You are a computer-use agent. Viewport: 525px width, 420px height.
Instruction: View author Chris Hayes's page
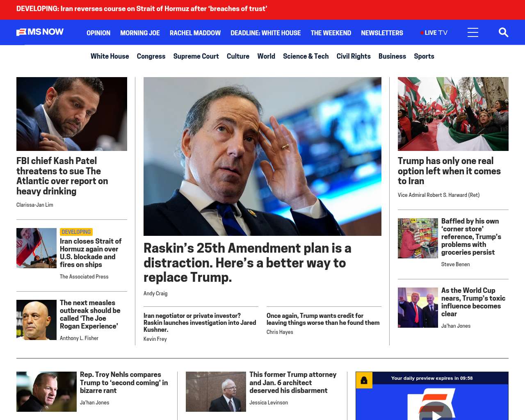280,332
